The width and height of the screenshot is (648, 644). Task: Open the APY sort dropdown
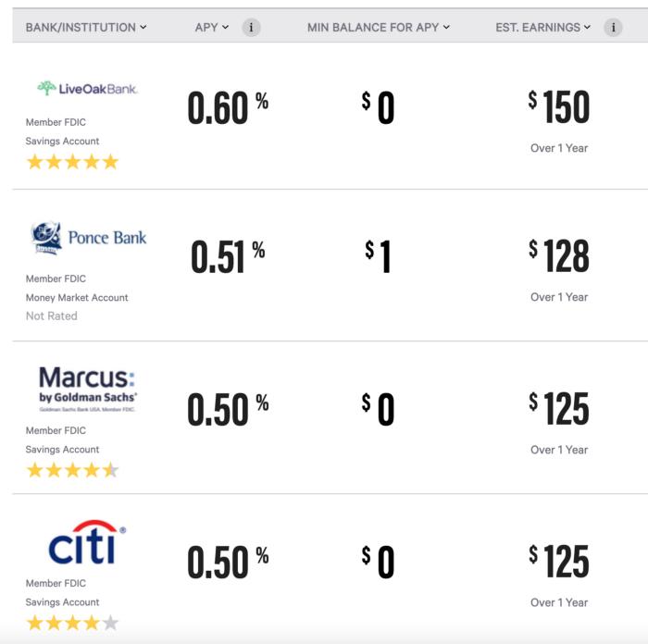tap(212, 28)
